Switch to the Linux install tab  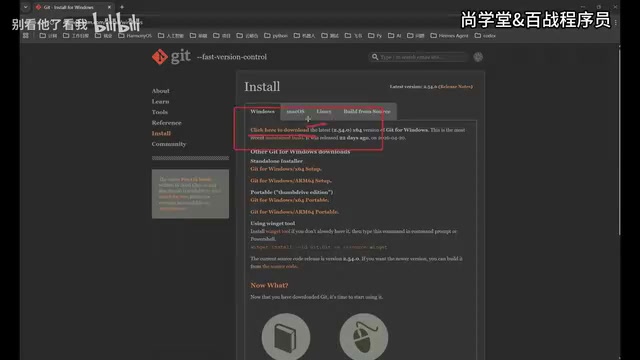[x=324, y=111]
